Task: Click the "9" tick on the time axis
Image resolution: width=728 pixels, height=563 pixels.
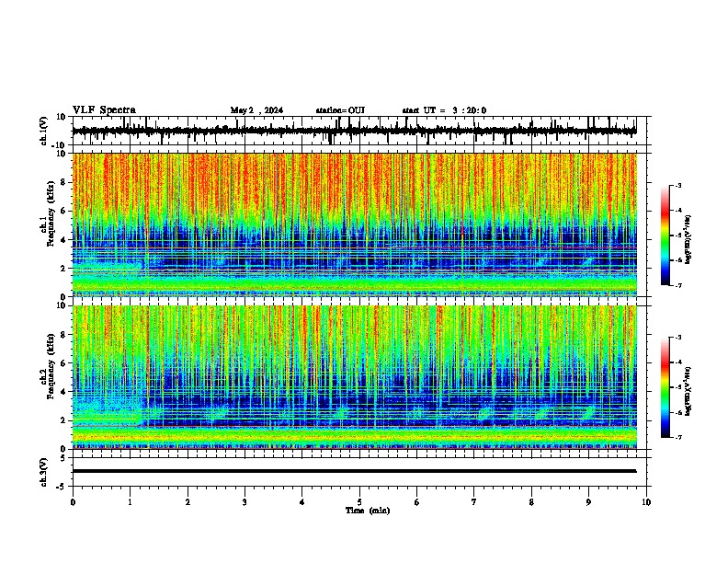Action: pyautogui.click(x=588, y=502)
